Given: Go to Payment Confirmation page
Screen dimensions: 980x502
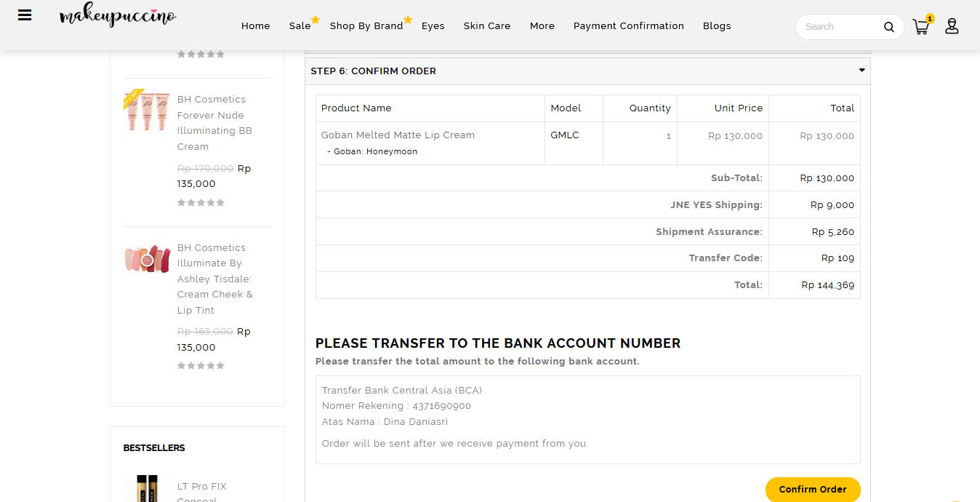Looking at the screenshot, I should click(629, 26).
